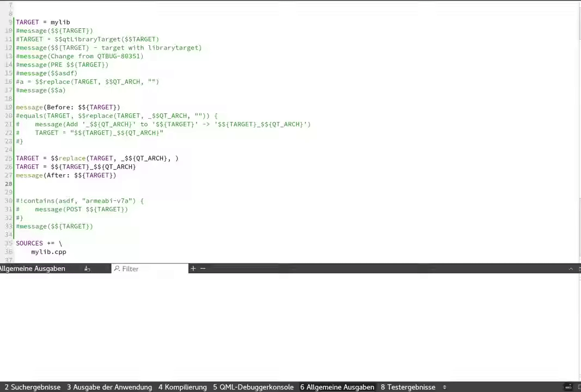
Task: Click the magnifier icon in the Filter field
Action: [117, 268]
